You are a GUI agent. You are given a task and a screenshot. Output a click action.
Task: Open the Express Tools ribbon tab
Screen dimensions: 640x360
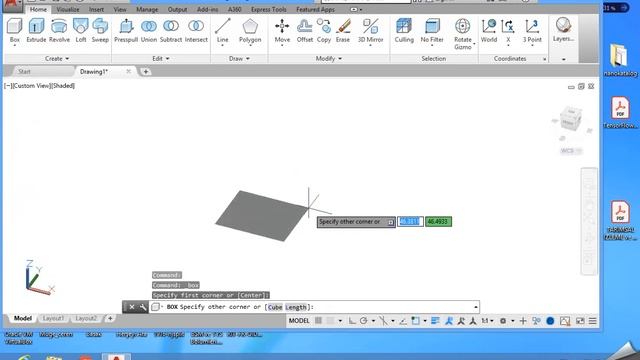pos(269,9)
